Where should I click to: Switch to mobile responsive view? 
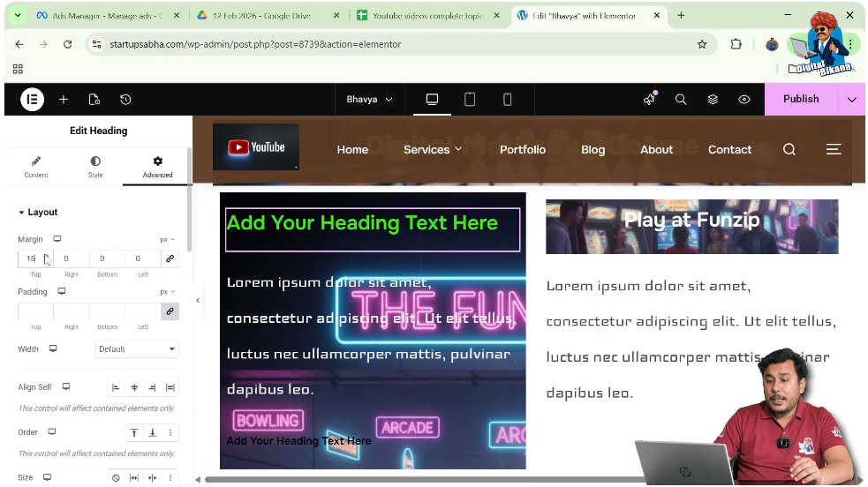[507, 100]
